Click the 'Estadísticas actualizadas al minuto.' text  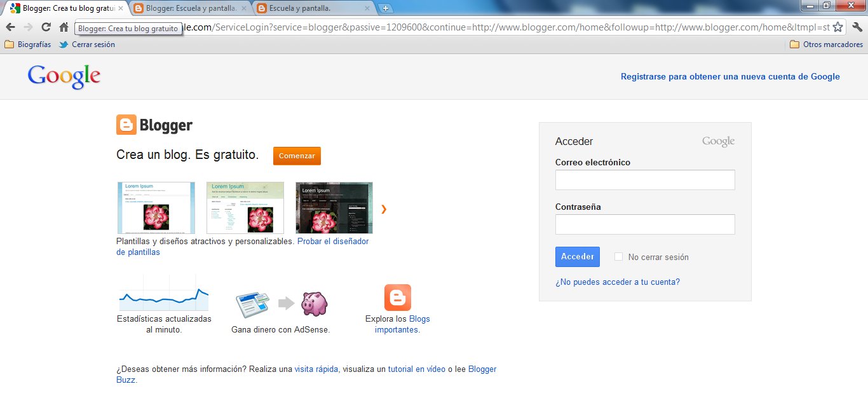pyautogui.click(x=164, y=324)
